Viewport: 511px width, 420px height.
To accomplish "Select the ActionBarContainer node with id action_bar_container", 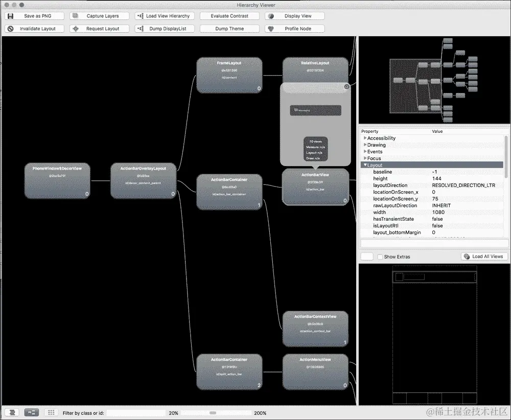I will point(229,192).
